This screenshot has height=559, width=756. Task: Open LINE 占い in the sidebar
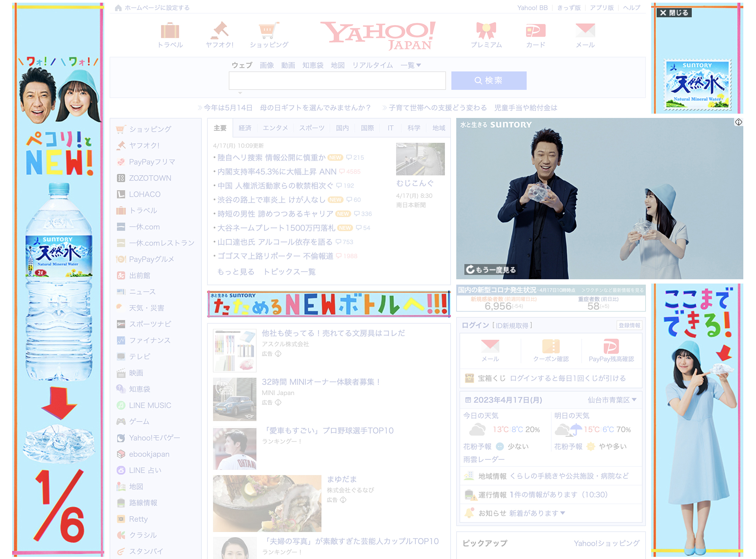145,470
